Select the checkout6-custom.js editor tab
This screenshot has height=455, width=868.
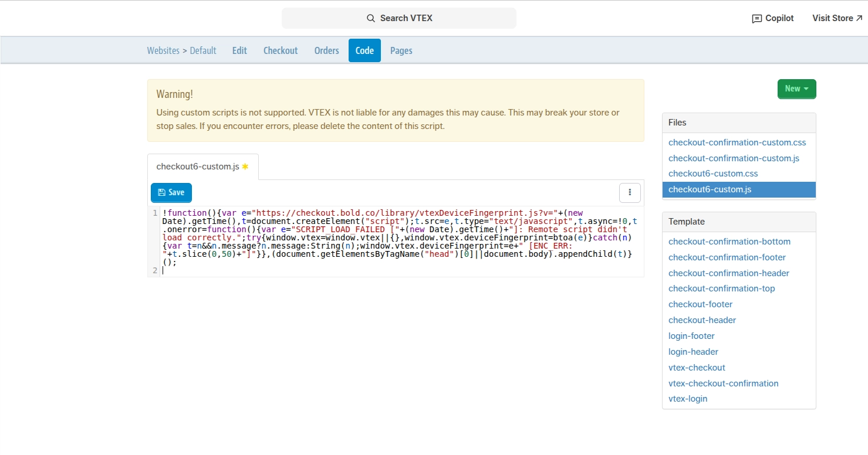click(x=202, y=167)
